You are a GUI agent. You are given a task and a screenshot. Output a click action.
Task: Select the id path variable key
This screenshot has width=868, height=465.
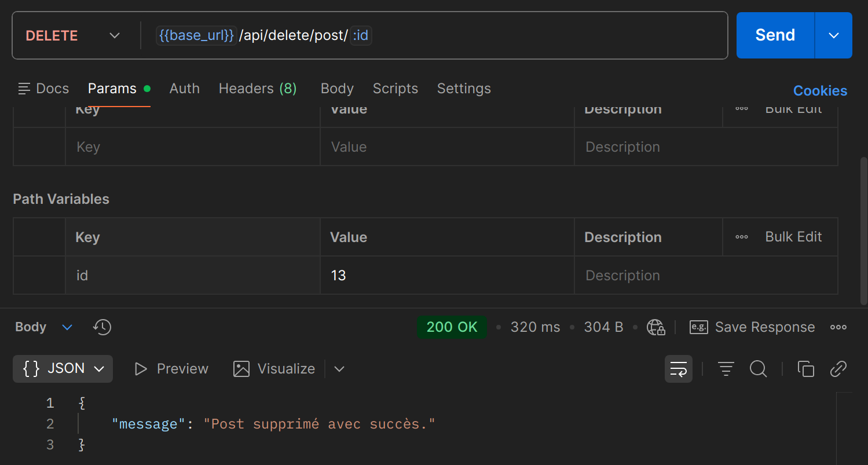(192, 275)
